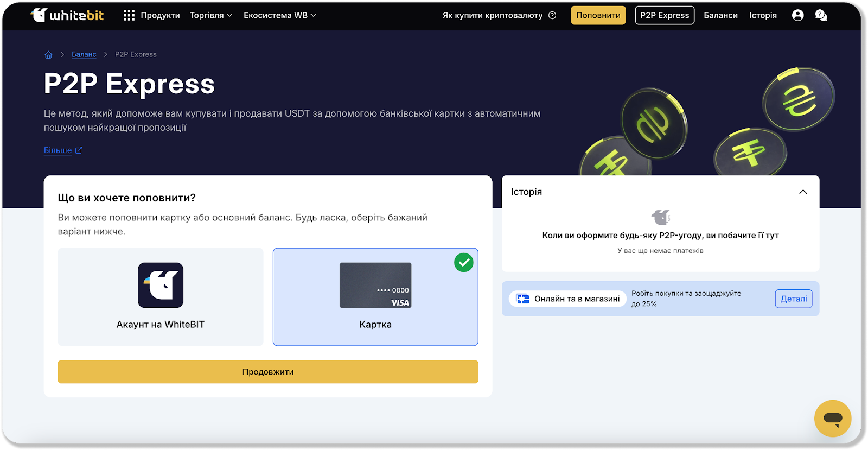The image size is (868, 450).
Task: Click the help icon beside Як купити криптовалюту
Action: click(x=552, y=15)
